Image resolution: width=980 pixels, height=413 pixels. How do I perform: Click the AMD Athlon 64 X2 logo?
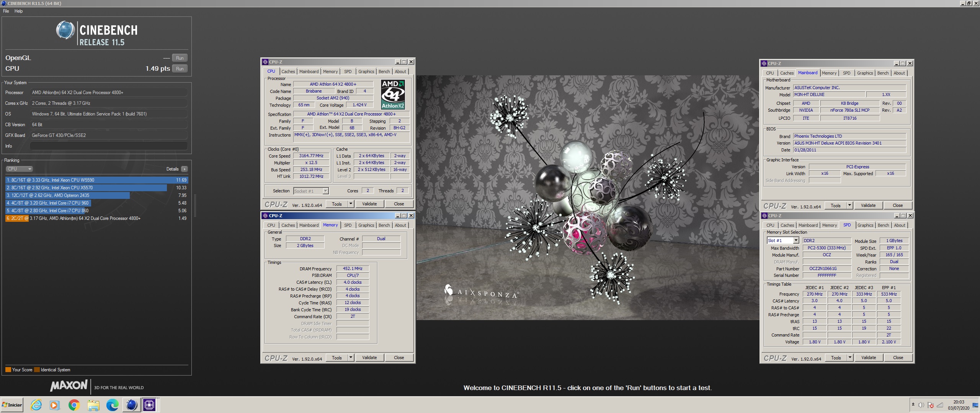point(393,94)
